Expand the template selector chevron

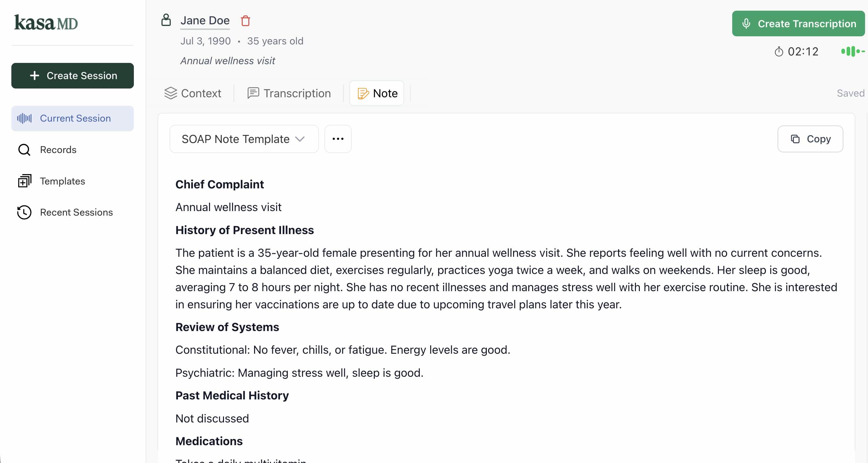[300, 139]
